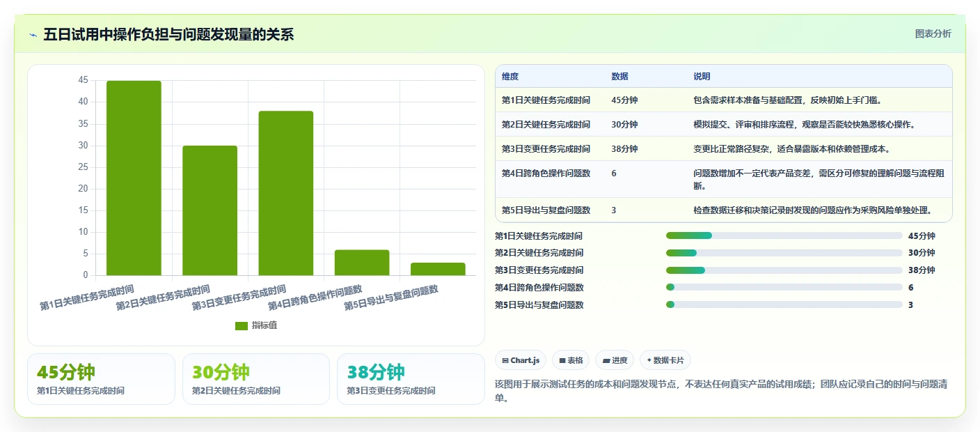
Task: Click the 45分钟 value in table
Action: pyautogui.click(x=624, y=100)
